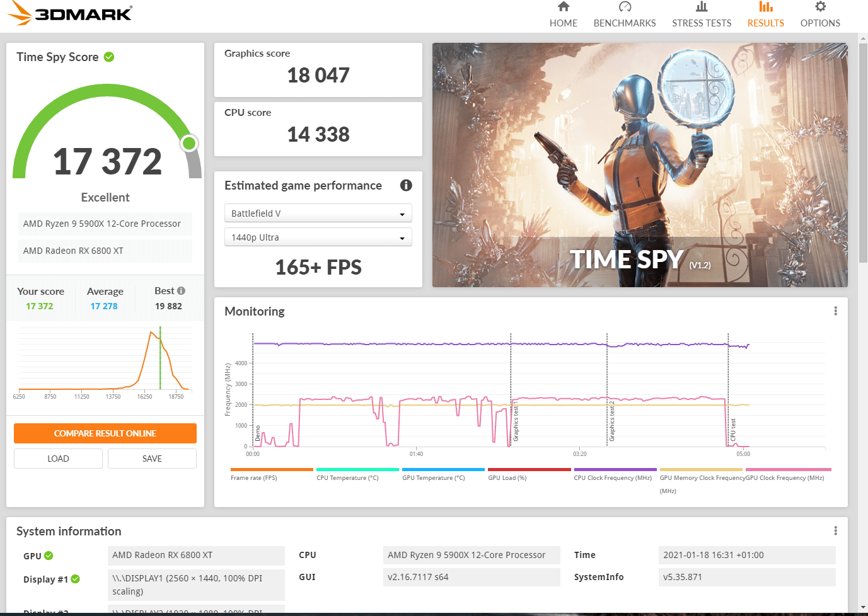
Task: Open the 1440p Ultra resolution dropdown
Action: (x=318, y=237)
